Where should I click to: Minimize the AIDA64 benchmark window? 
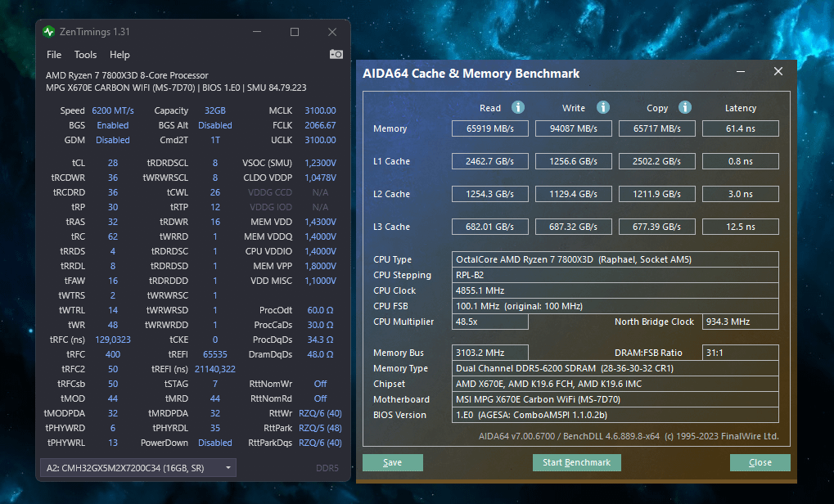coord(741,71)
